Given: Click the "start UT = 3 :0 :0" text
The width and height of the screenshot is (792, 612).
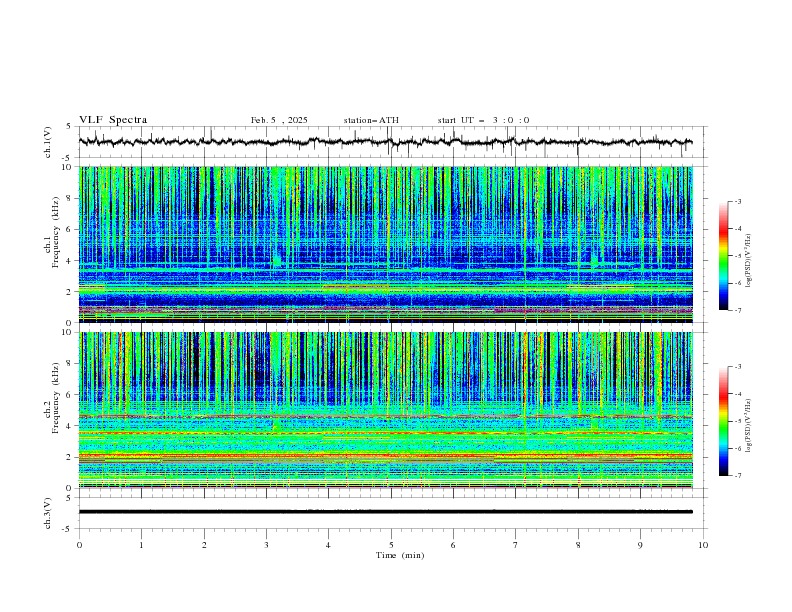Looking at the screenshot, I should 483,120.
